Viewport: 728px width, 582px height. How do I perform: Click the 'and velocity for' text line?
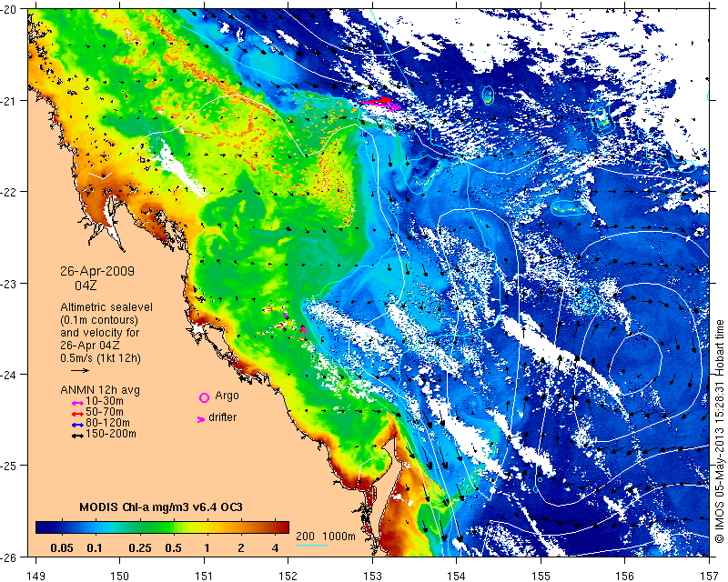pyautogui.click(x=100, y=333)
